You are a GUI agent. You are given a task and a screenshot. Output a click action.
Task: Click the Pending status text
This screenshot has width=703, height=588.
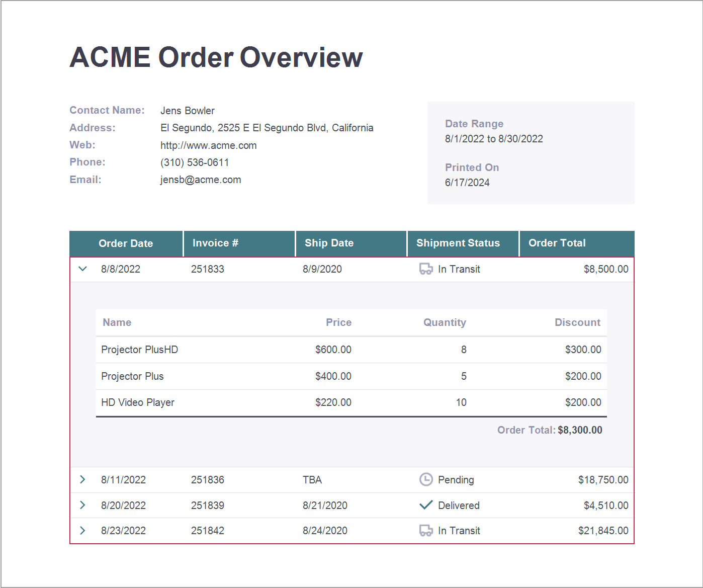[456, 480]
